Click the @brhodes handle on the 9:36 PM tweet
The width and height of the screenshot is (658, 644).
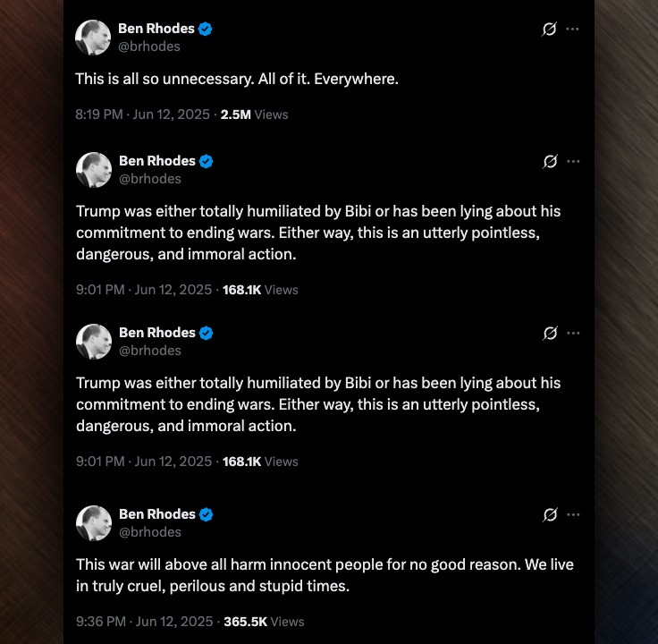[149, 532]
